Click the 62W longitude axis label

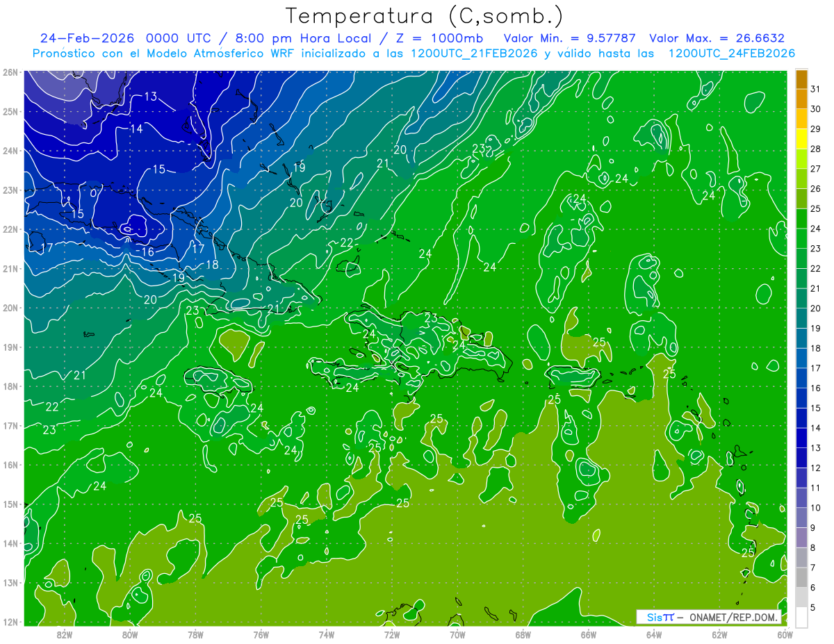pos(719,634)
